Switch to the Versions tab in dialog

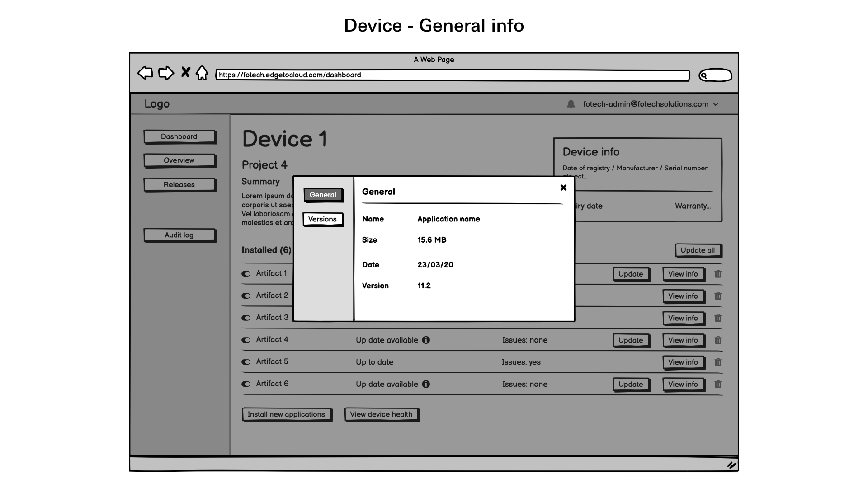coord(322,219)
